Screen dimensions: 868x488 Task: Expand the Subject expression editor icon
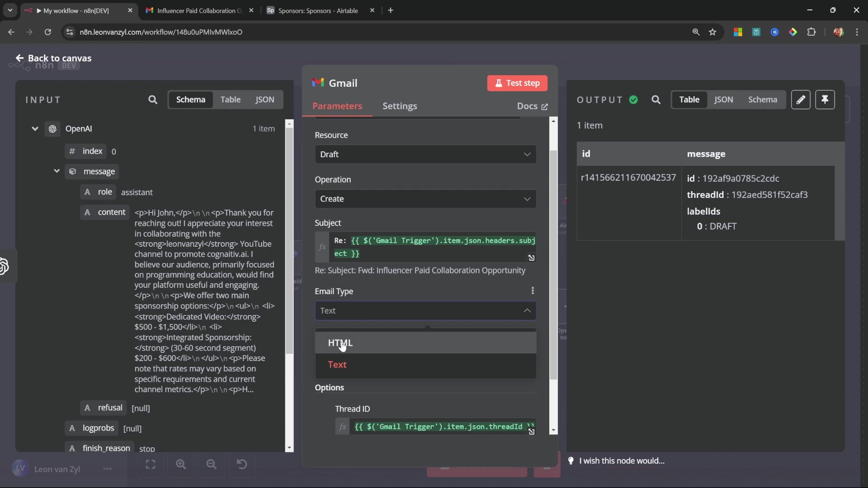coord(532,258)
